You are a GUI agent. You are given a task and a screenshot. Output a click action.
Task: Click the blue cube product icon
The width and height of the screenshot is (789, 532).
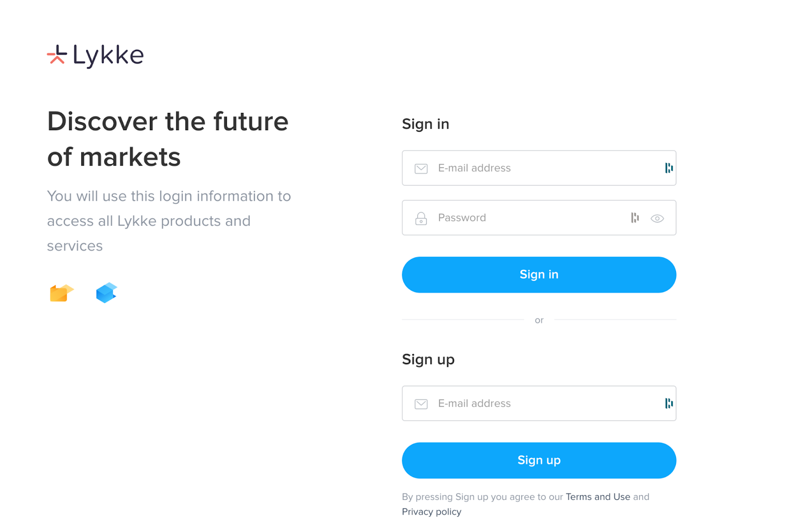106,293
